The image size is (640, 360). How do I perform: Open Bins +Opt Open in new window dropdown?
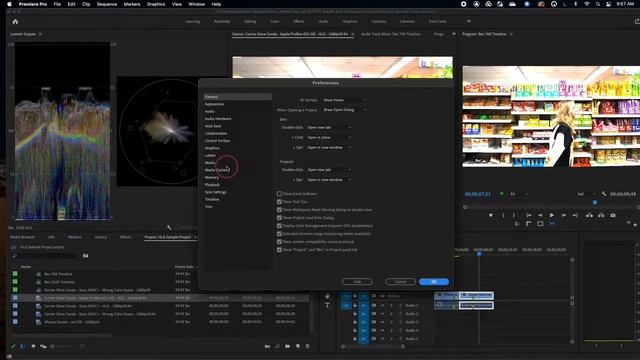329,147
